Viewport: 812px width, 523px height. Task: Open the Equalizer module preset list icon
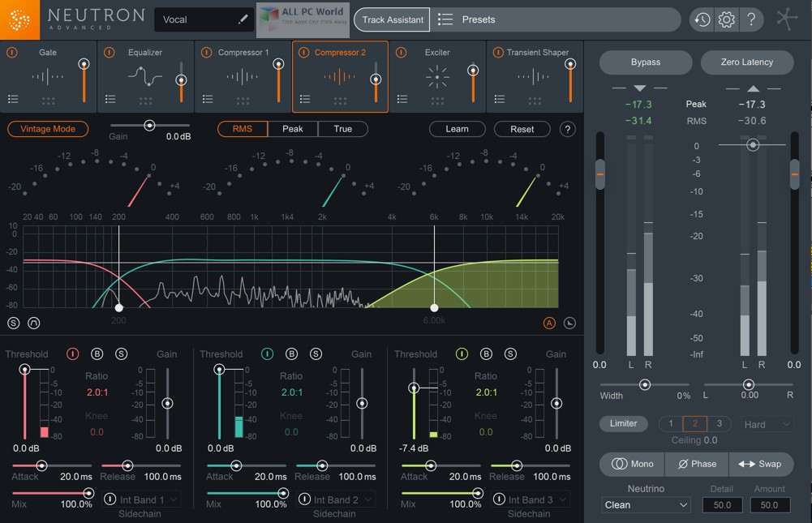pos(110,99)
